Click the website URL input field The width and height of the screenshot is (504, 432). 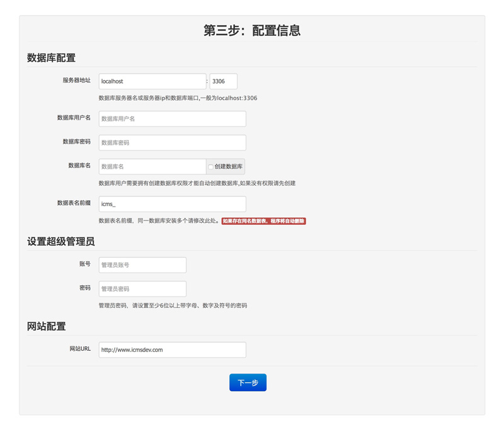172,350
